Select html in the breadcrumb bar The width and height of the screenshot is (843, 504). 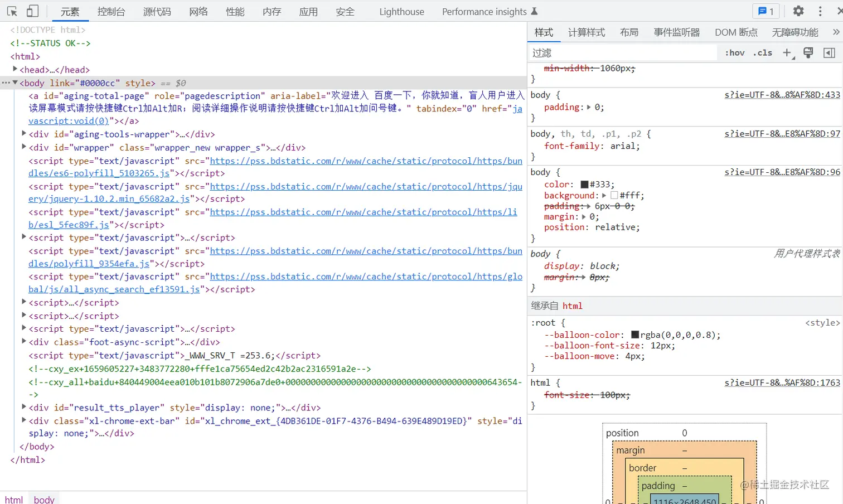click(x=14, y=499)
